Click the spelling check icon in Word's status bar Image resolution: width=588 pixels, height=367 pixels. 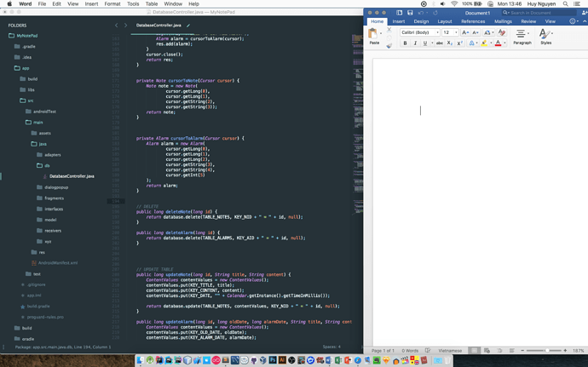click(428, 351)
